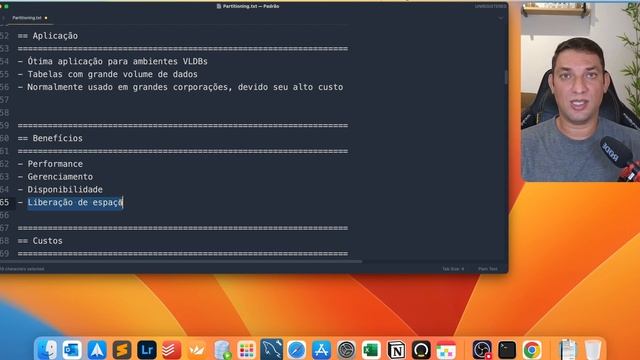
Task: Open Adobe Lightroom (Lr) from dock
Action: 147,350
